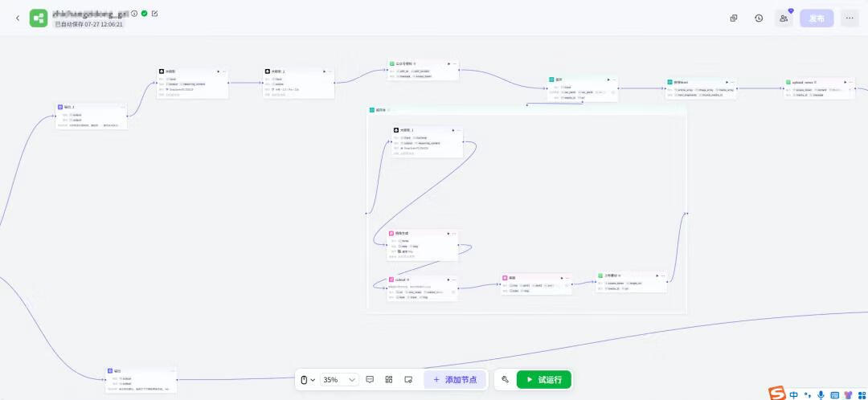Open the 35% zoom level dropdown
868x400 pixels.
338,379
